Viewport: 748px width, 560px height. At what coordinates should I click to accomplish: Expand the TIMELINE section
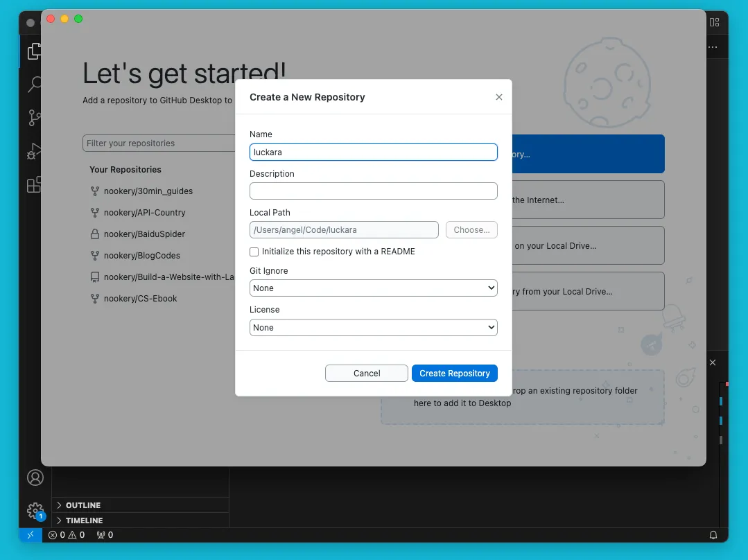tap(84, 520)
